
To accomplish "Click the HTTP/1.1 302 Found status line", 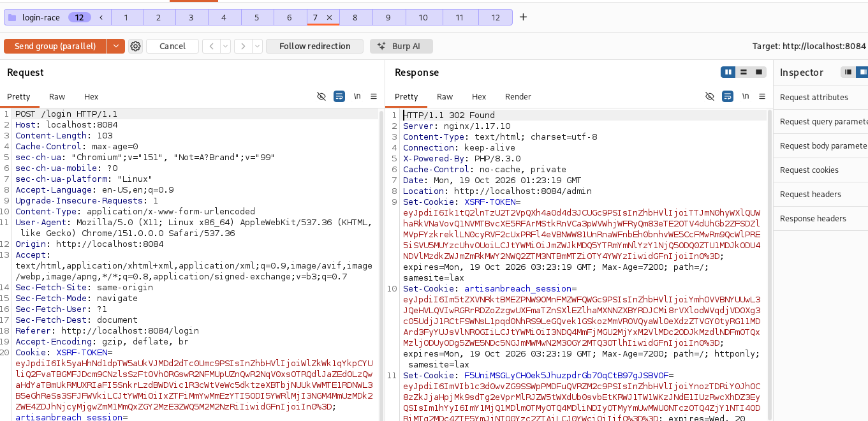I will 449,115.
